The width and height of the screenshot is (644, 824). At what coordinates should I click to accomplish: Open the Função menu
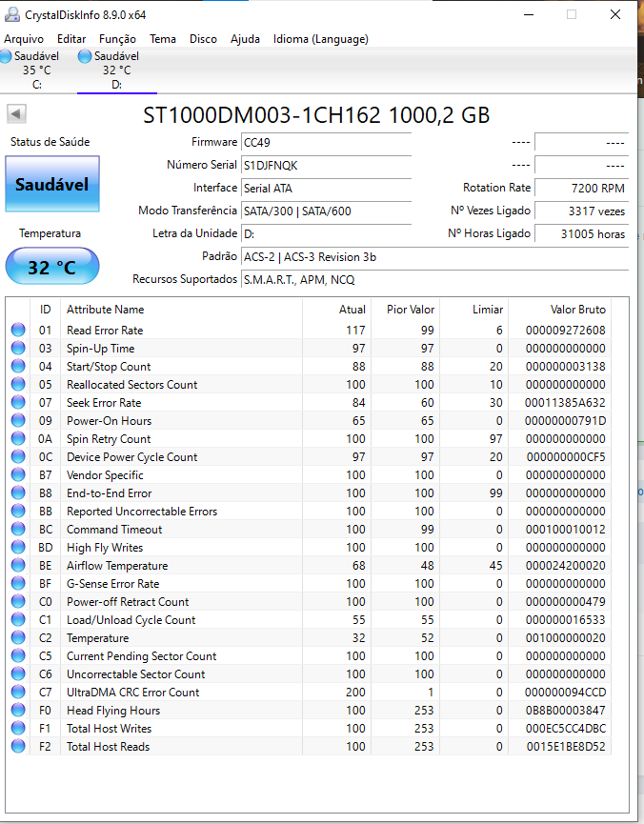[x=118, y=39]
